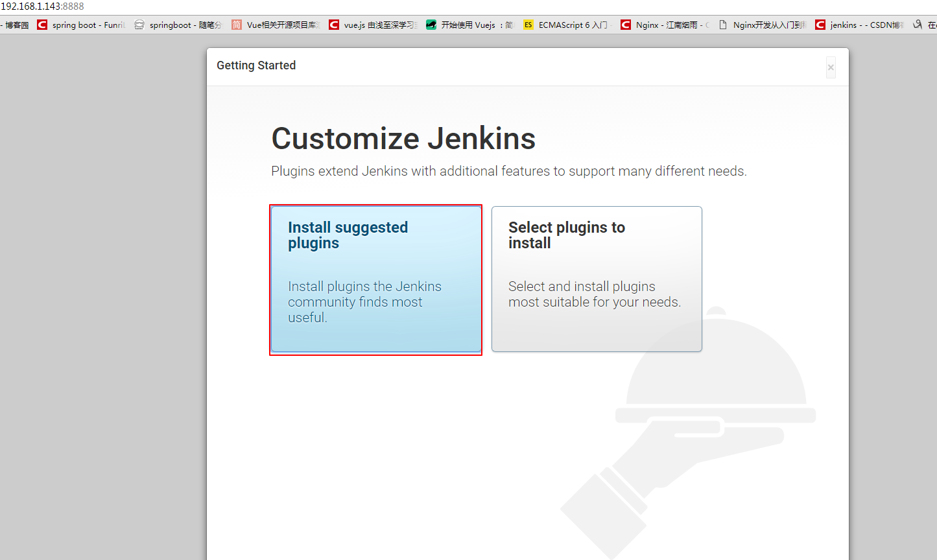Click the 简 icon of Vue相关开源项目库 bookmark
Image resolution: width=937 pixels, height=560 pixels.
(x=237, y=25)
